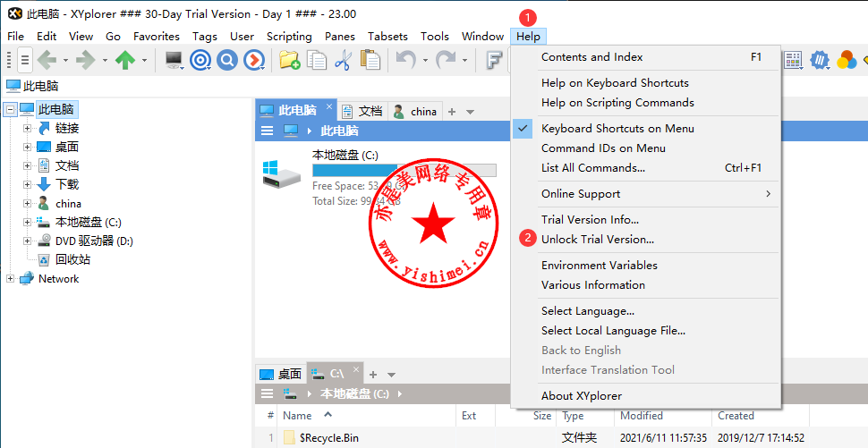
Task: Expand the 链接 tree node
Action: pos(27,128)
